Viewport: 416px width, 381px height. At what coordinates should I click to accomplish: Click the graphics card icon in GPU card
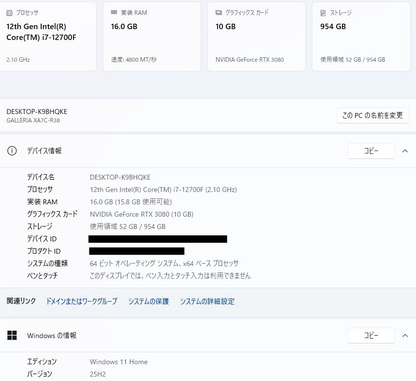tap(219, 13)
